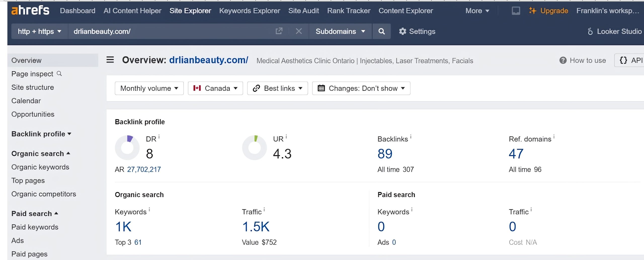Click Backlinks count 89
Image resolution: width=644 pixels, height=260 pixels.
tap(385, 154)
